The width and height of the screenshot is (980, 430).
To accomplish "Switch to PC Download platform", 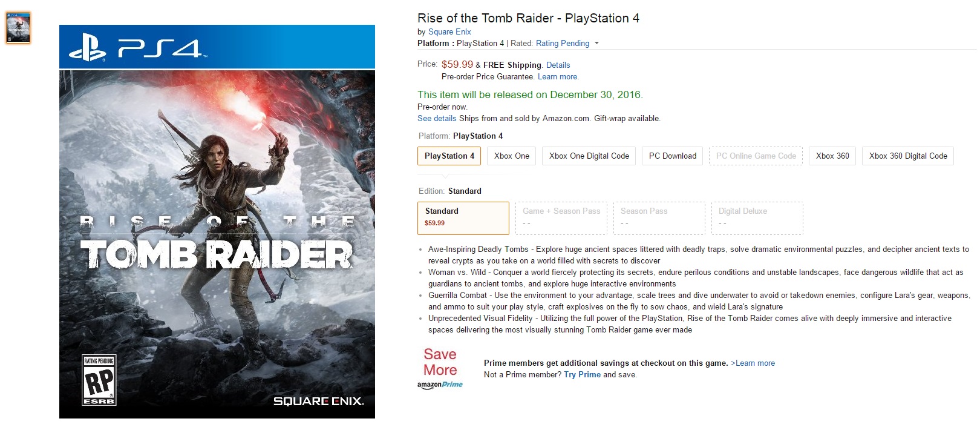I will pyautogui.click(x=672, y=156).
